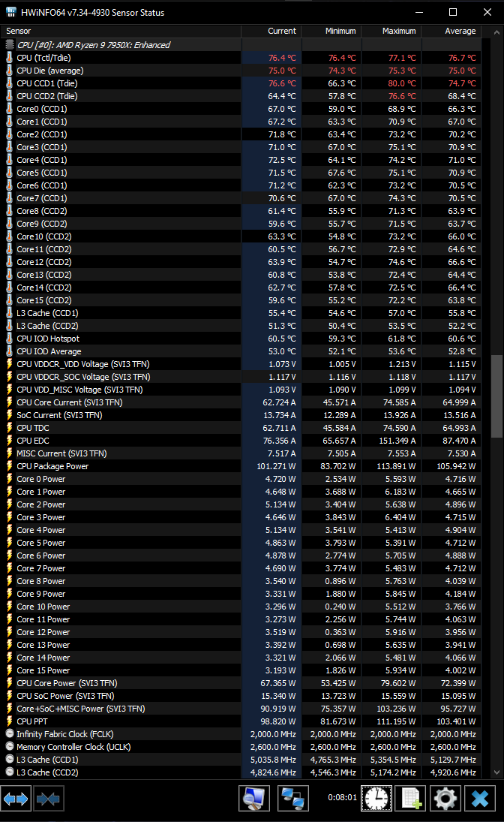Click CPU EDC maximum value 151.349 A
Viewport: 504px width, 822px height.
[397, 441]
